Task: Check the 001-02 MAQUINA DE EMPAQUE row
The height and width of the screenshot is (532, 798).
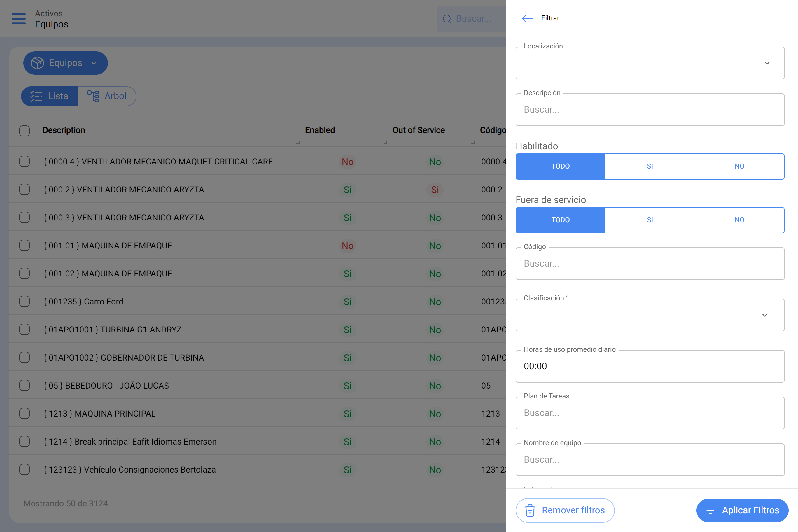Action: tap(24, 273)
